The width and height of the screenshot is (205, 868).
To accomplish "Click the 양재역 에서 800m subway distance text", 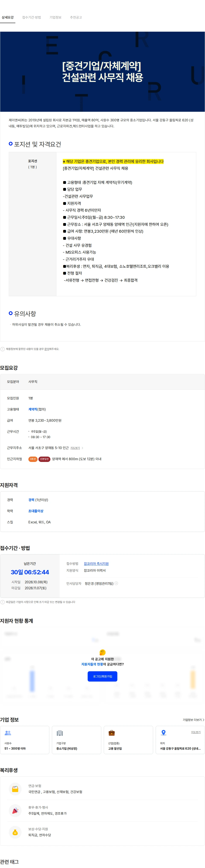I will pos(77,459).
